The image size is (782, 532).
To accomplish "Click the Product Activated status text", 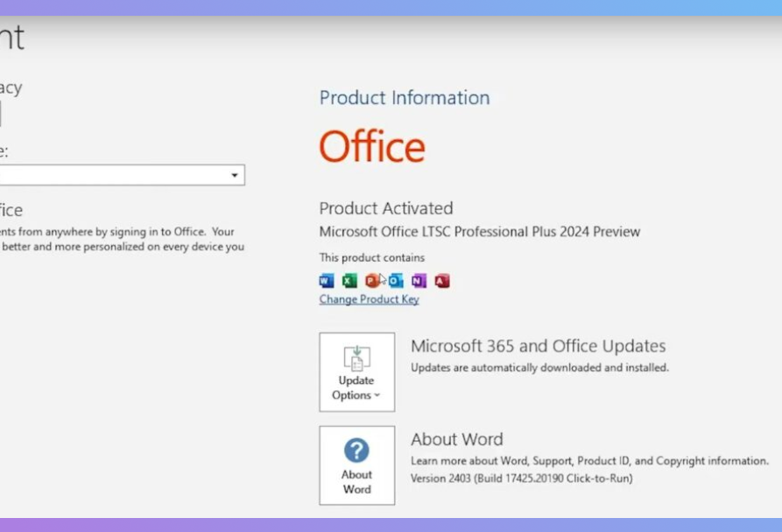I will point(385,208).
